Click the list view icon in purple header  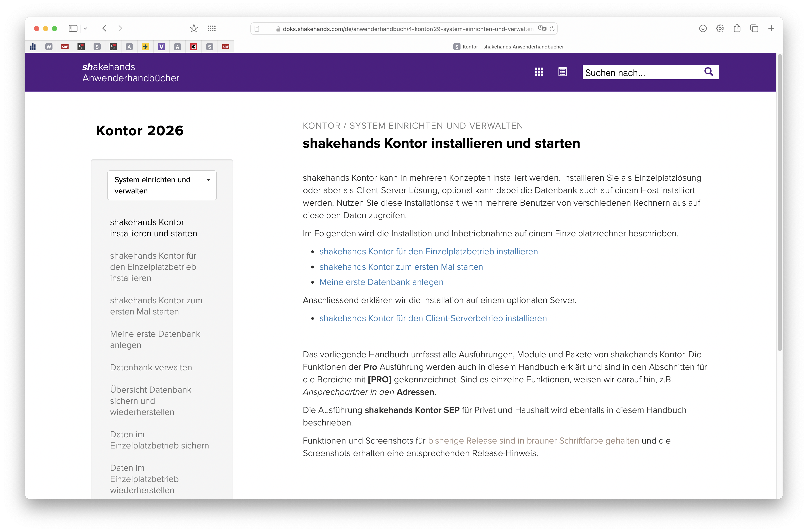[562, 72]
